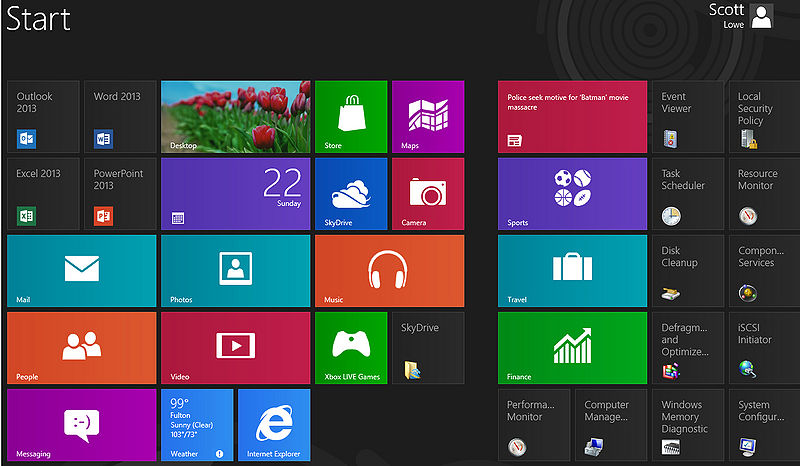Launch Task Scheduler tile
This screenshot has height=466, width=800.
(x=687, y=194)
